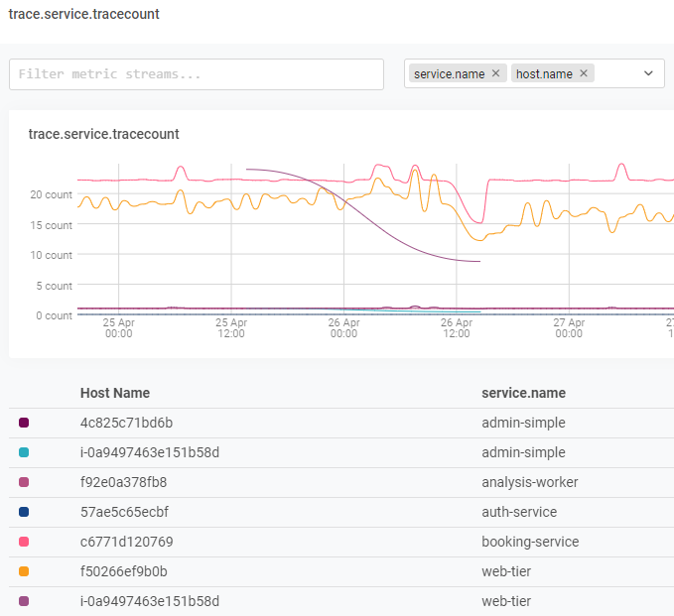Image resolution: width=674 pixels, height=616 pixels.
Task: Remove the host.name filter tag
Action: (584, 73)
